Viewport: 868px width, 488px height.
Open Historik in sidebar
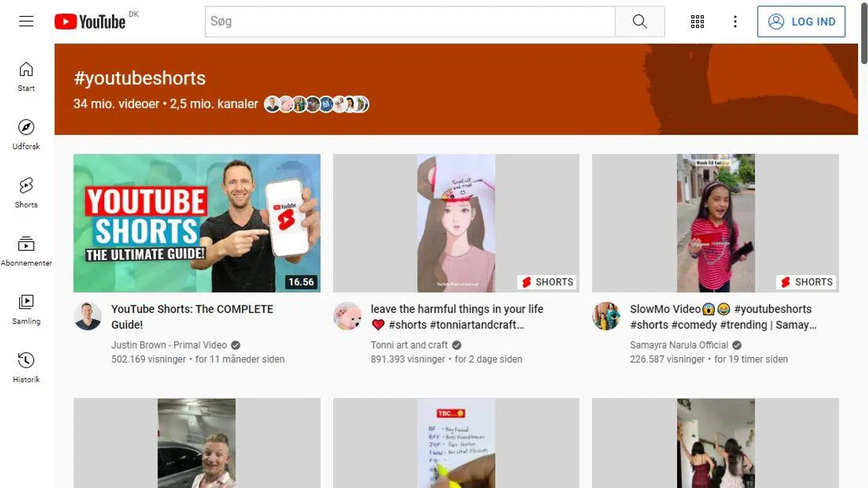(x=26, y=367)
